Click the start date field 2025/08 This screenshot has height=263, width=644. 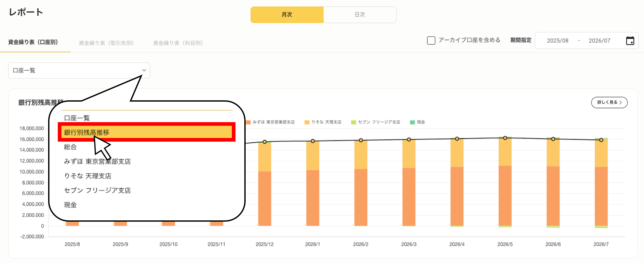[557, 41]
